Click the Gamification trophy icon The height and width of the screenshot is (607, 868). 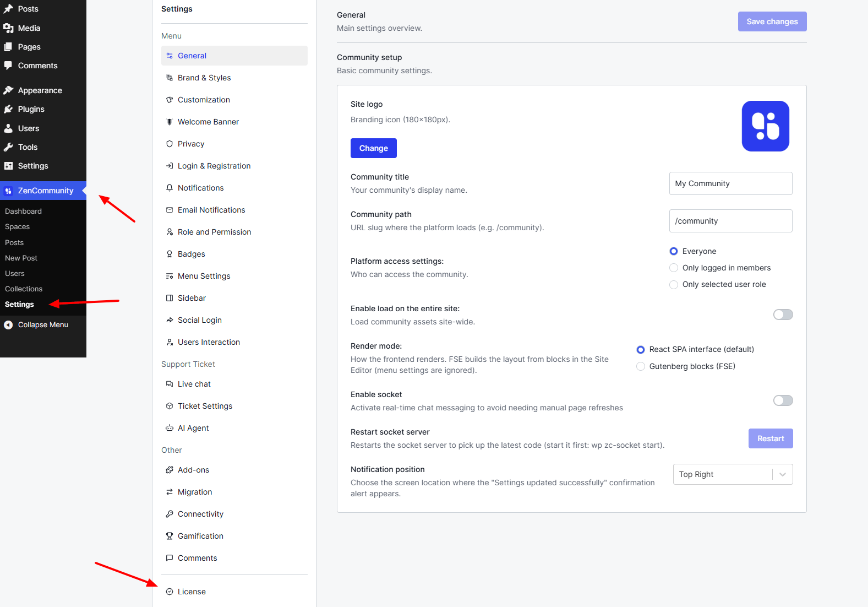pyautogui.click(x=170, y=536)
